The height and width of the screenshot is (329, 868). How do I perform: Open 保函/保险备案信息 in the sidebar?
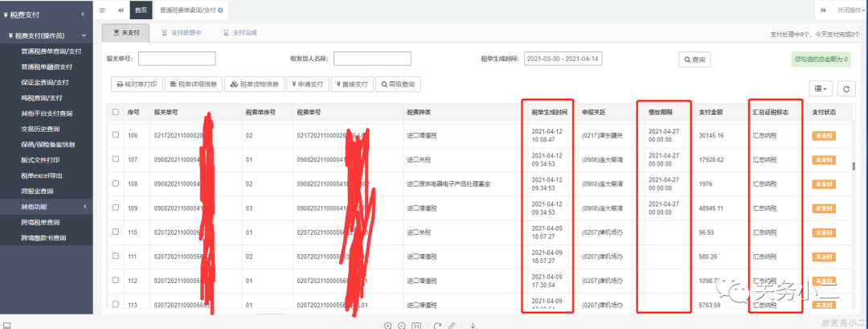(47, 145)
